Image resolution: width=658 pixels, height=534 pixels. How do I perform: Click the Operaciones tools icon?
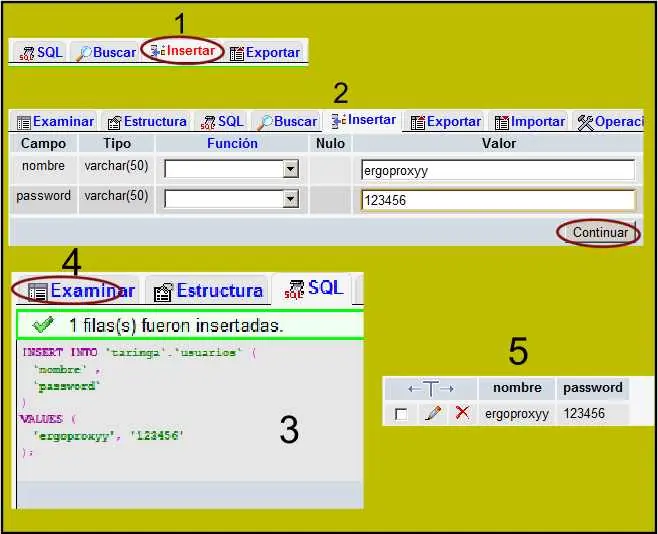(x=585, y=122)
